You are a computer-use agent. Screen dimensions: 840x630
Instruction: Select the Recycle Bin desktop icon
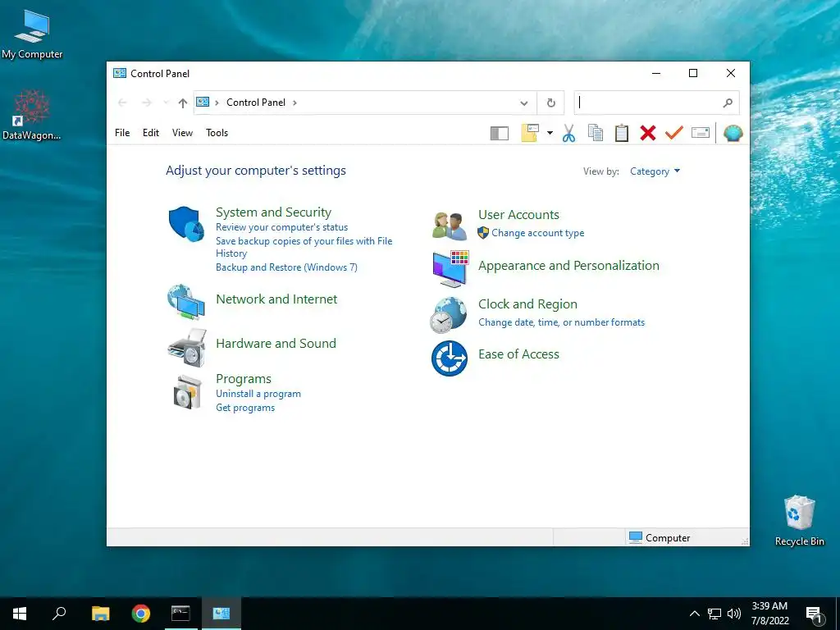tap(799, 521)
